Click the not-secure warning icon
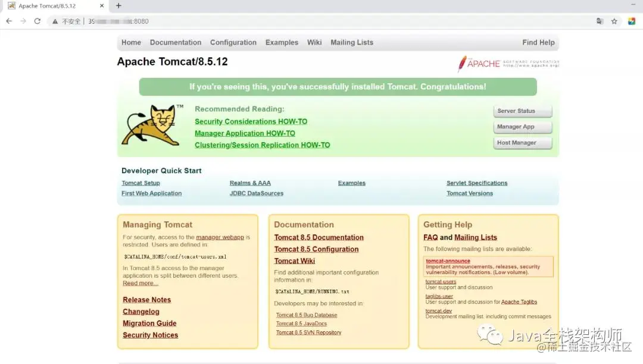The image size is (643, 364). point(55,21)
